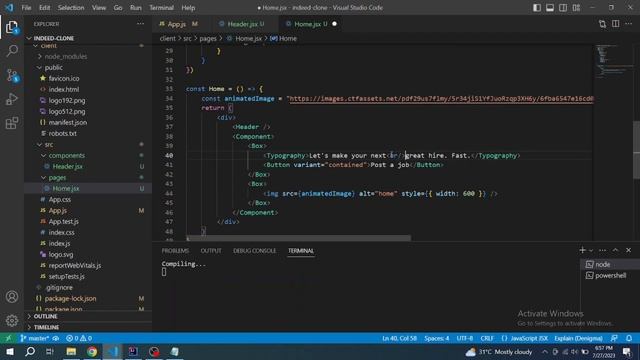The width and height of the screenshot is (640, 360).
Task: Click the master branch status item
Action: 35,338
